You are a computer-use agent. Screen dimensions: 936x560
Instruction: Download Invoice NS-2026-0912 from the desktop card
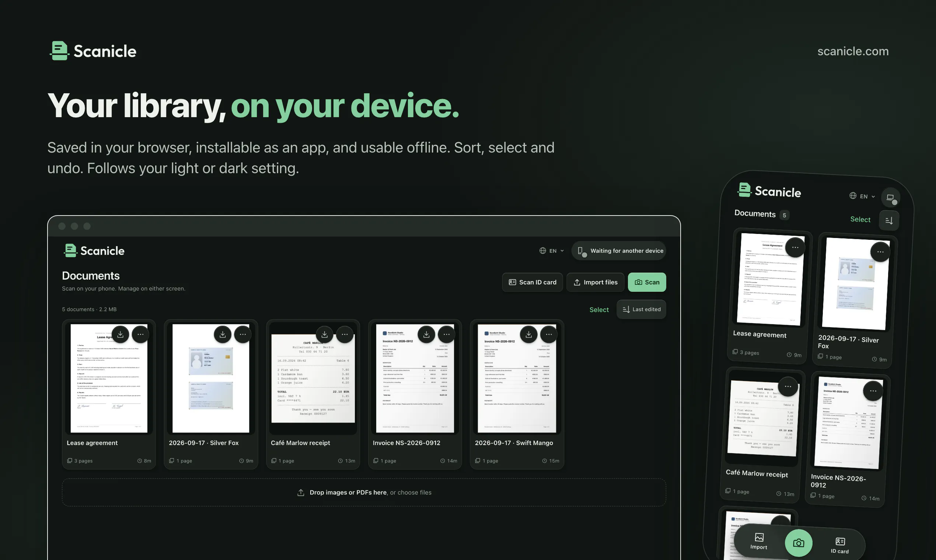(426, 334)
